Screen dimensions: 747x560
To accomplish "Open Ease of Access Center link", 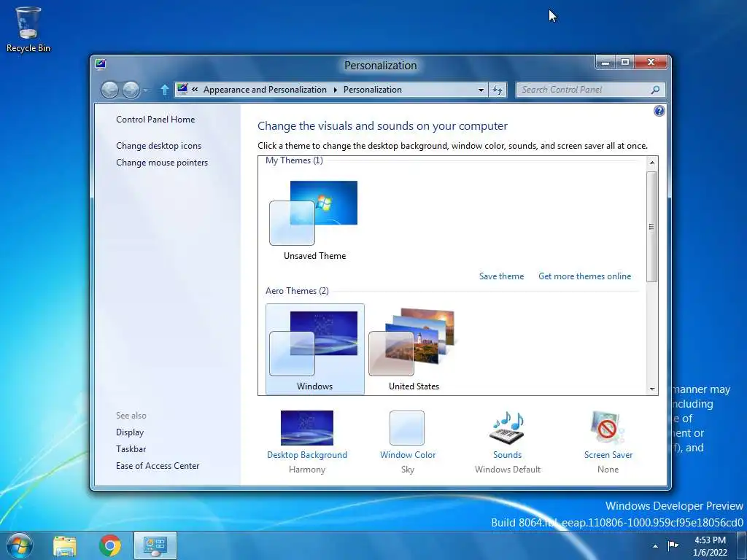I will [158, 466].
